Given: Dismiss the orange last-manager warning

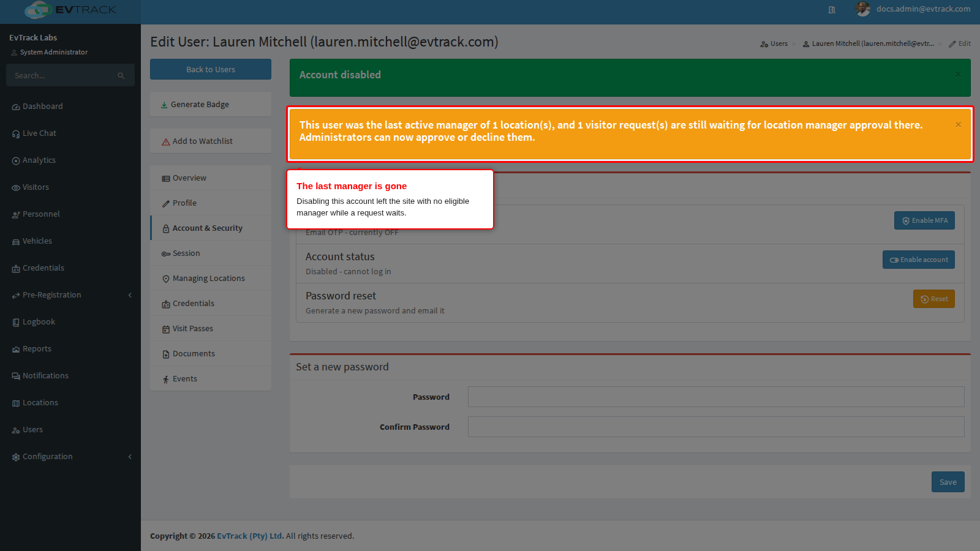Looking at the screenshot, I should tap(958, 124).
